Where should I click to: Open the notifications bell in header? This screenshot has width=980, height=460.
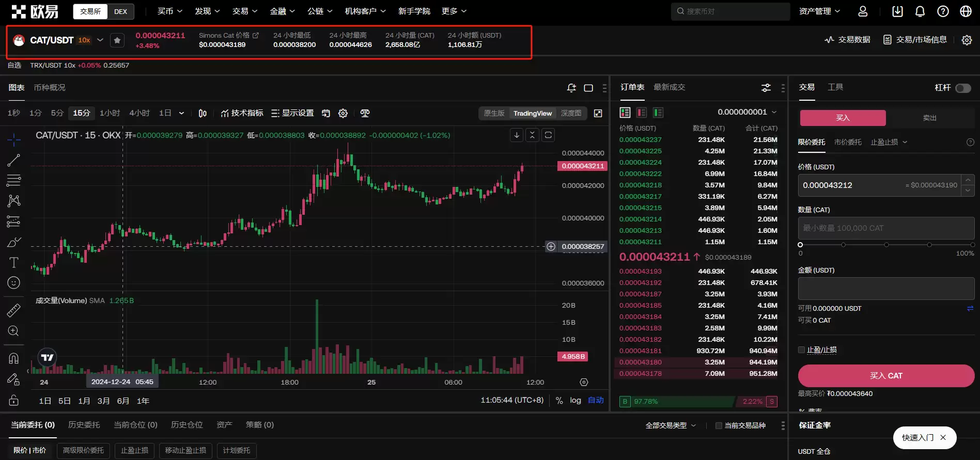(x=920, y=11)
